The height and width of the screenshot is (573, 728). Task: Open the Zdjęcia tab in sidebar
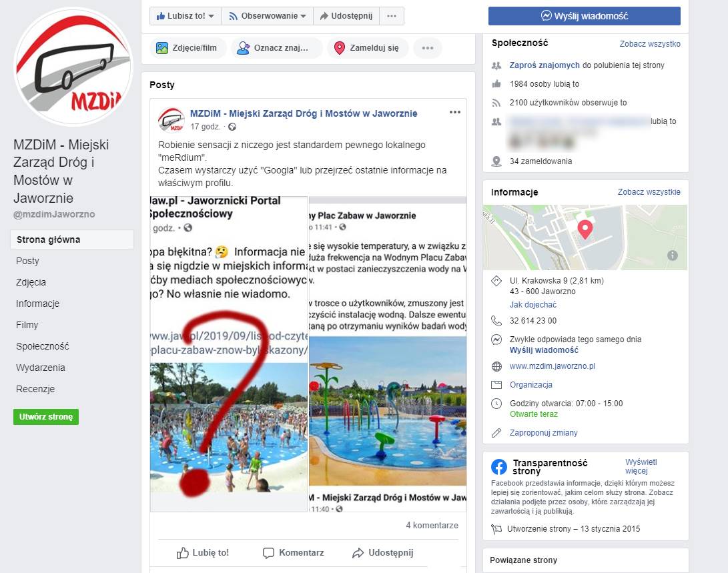coord(31,282)
